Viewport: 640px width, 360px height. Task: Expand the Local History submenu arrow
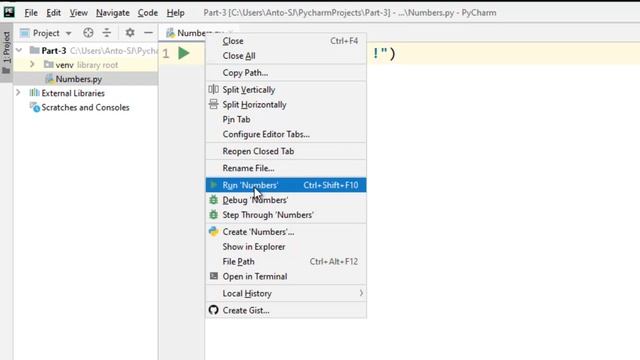361,293
